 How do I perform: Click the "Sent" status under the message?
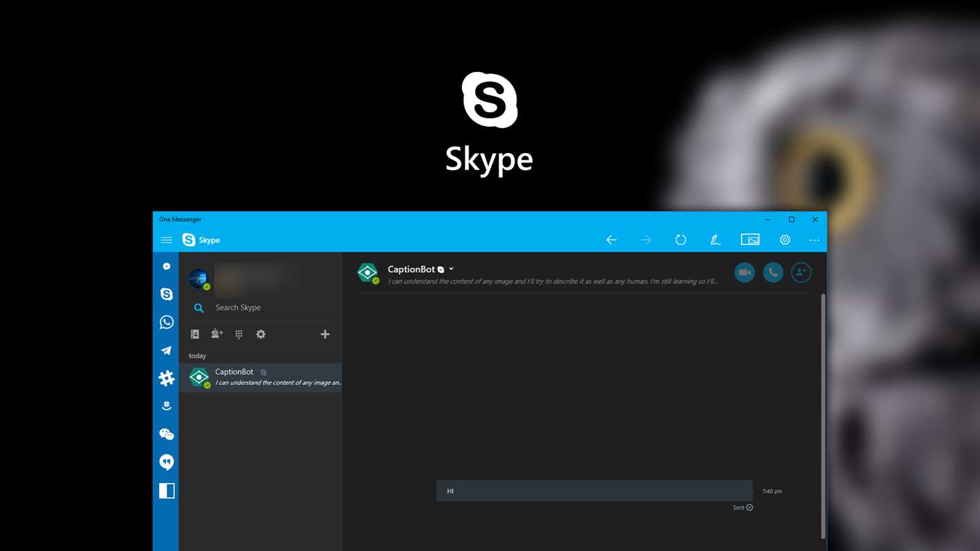[x=738, y=507]
